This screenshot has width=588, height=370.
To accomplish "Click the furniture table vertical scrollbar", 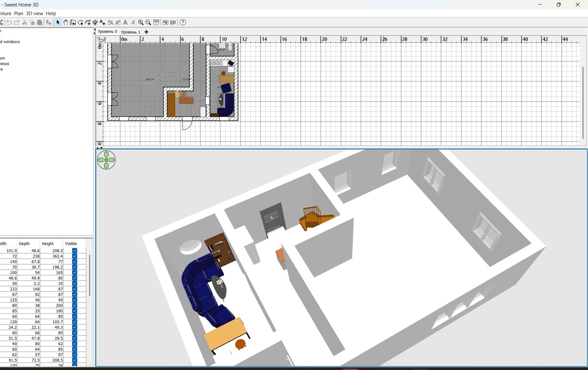I will 89,275.
